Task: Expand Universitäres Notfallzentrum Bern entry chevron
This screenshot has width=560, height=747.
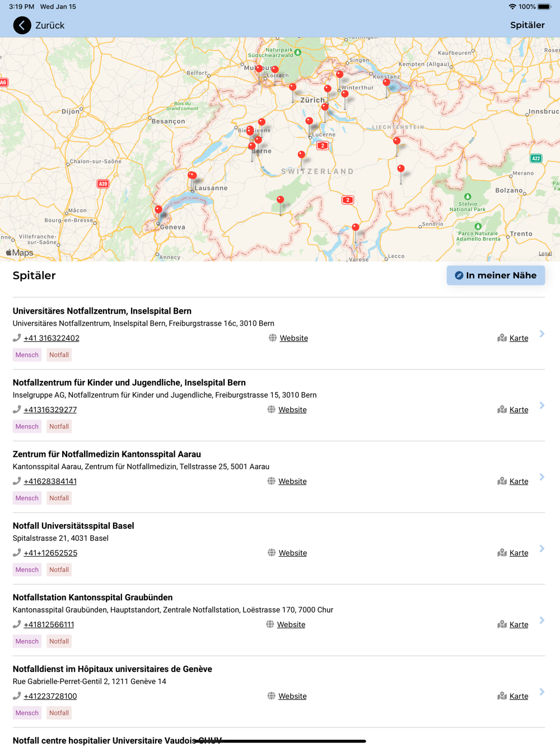Action: click(542, 334)
